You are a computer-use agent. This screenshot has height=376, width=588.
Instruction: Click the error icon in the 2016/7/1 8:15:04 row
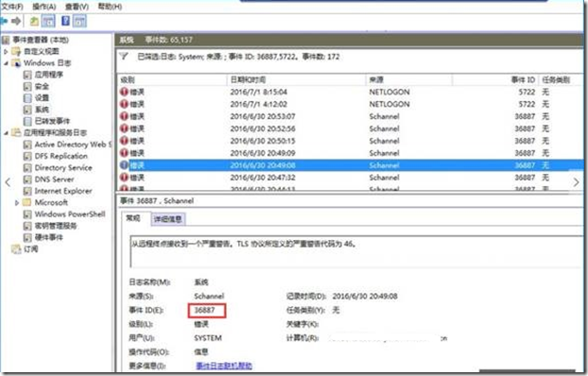coord(124,92)
